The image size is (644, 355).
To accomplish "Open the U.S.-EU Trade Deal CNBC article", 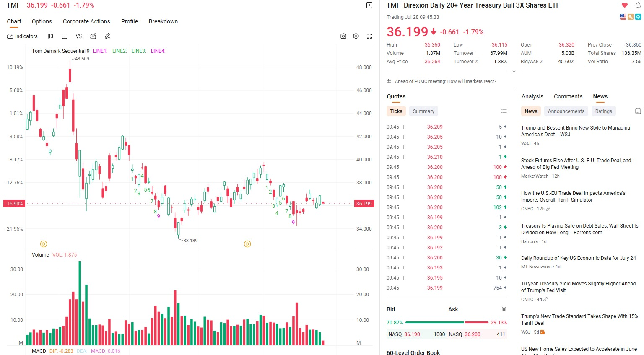I will pos(573,197).
